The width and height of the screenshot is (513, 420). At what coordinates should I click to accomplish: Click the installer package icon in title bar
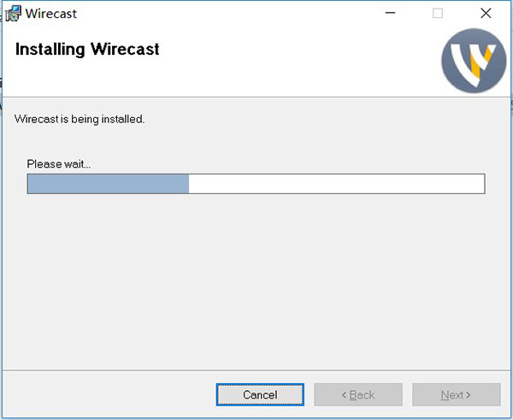pyautogui.click(x=14, y=14)
